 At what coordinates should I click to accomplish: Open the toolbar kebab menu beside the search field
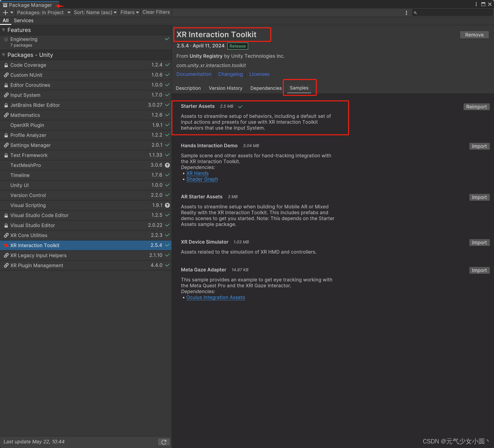[406, 13]
